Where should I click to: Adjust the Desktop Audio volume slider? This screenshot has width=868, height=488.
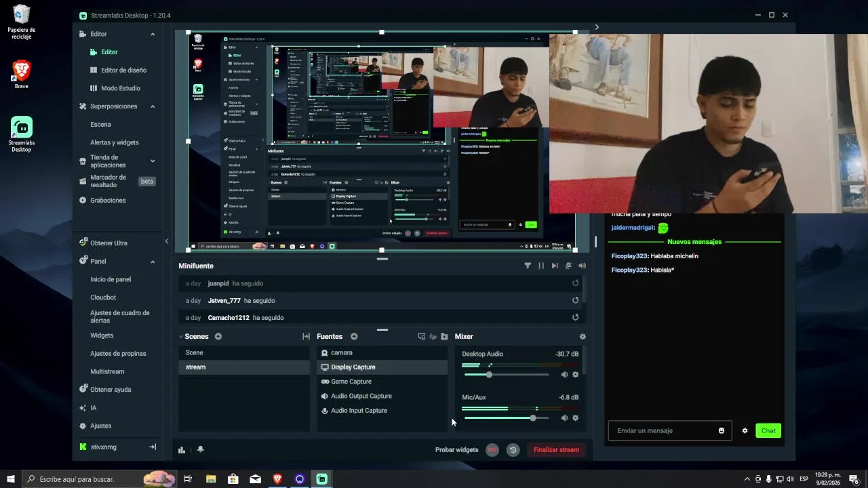point(507,375)
